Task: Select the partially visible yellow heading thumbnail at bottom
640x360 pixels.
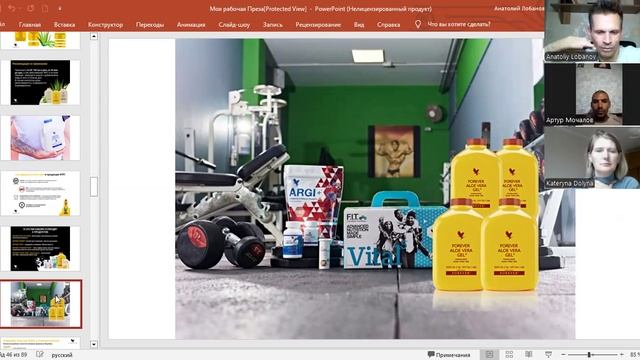Action: [40, 342]
